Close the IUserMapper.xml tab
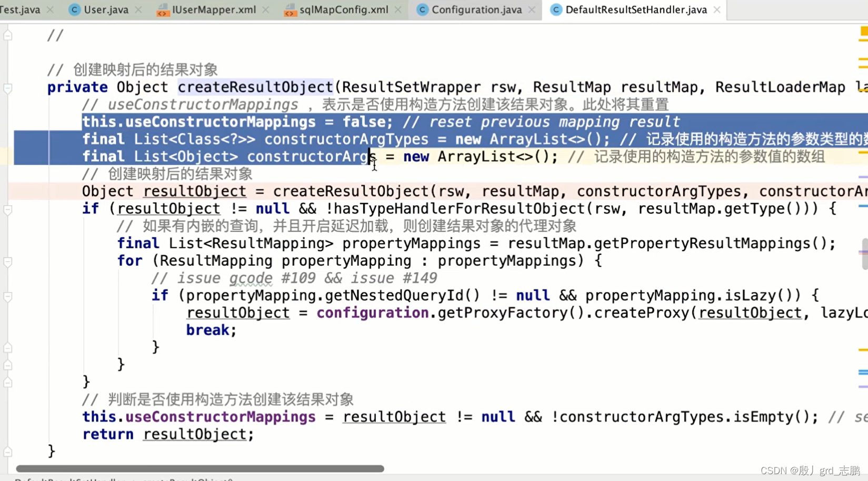 tap(265, 9)
